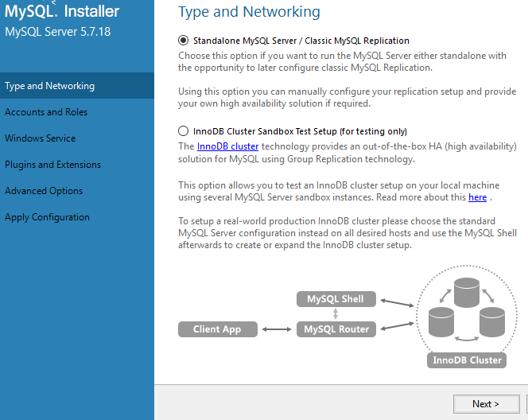Screen dimensions: 528x420
Task: Follow the 'here' read more link
Action: (x=477, y=197)
